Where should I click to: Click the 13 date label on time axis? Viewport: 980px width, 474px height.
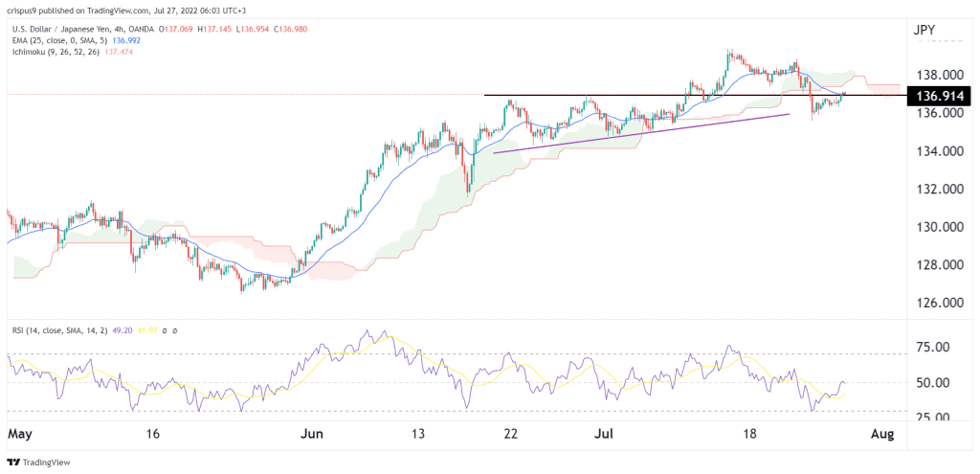click(x=419, y=434)
